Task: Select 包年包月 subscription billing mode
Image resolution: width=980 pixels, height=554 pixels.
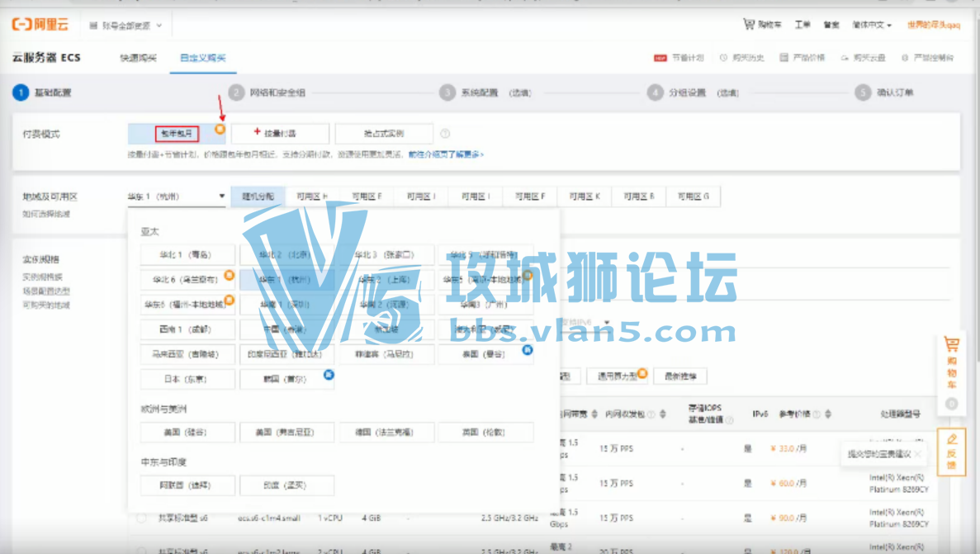Action: click(177, 133)
